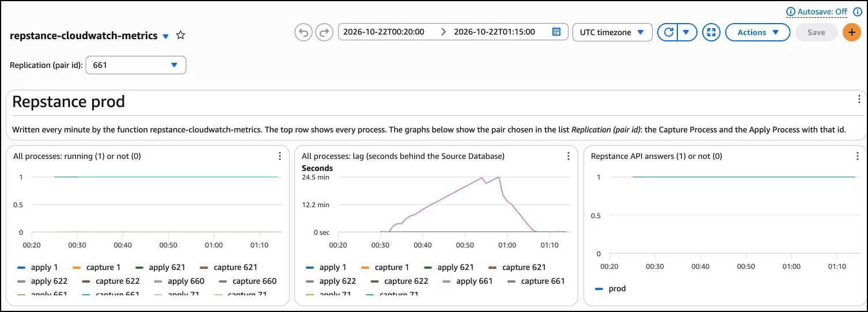Open the Repstance prod widget options menu
The width and height of the screenshot is (868, 312).
point(859,99)
